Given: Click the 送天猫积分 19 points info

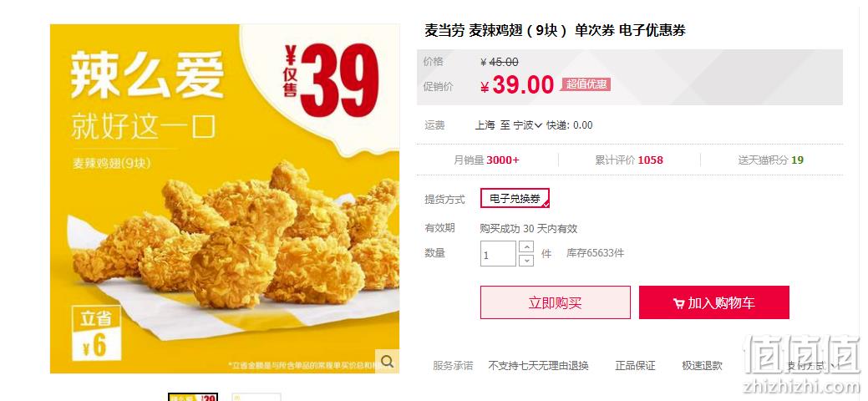Looking at the screenshot, I should pyautogui.click(x=770, y=160).
